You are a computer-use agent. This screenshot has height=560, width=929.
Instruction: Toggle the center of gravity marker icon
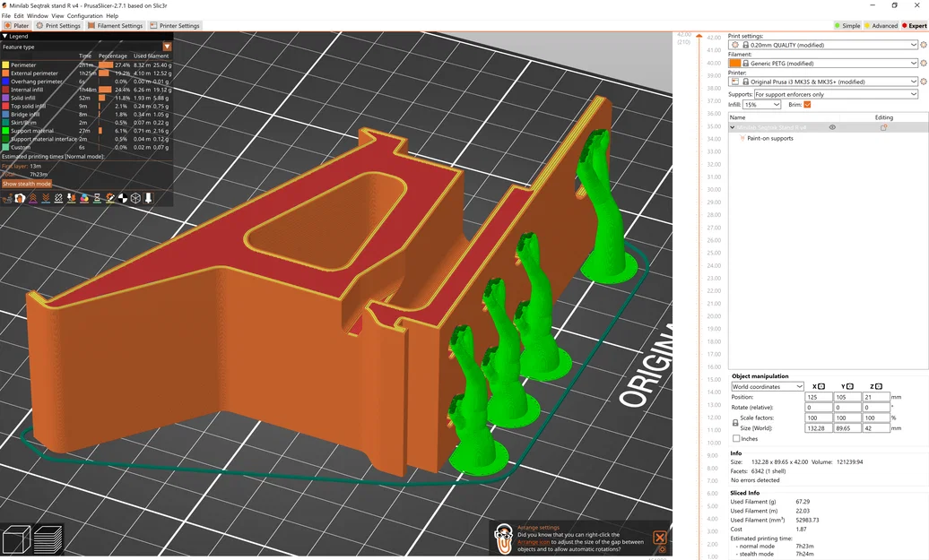click(123, 198)
